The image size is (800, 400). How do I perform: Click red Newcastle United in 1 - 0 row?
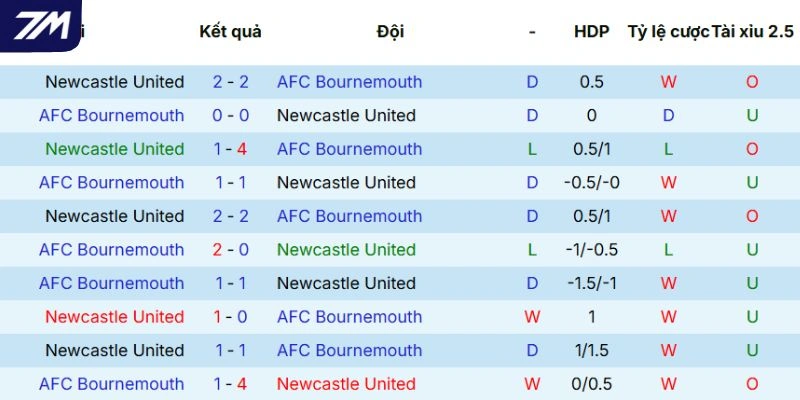coord(115,317)
